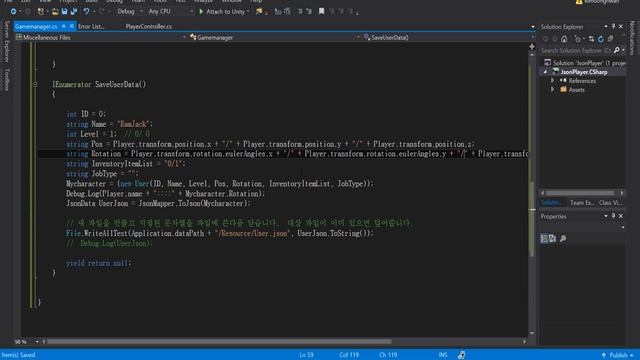The height and width of the screenshot is (360, 640).
Task: Select the Solution 'JsonPlayer' tree node
Action: coord(585,63)
